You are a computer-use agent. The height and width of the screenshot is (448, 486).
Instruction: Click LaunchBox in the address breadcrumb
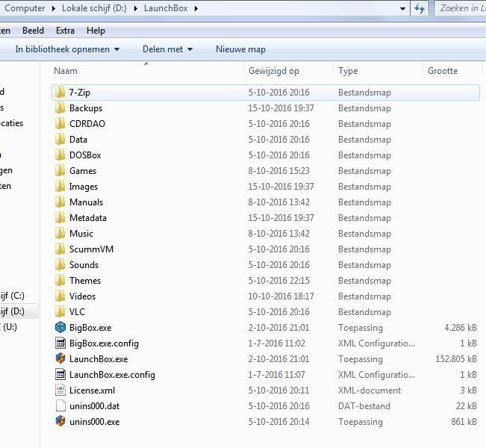click(x=166, y=8)
